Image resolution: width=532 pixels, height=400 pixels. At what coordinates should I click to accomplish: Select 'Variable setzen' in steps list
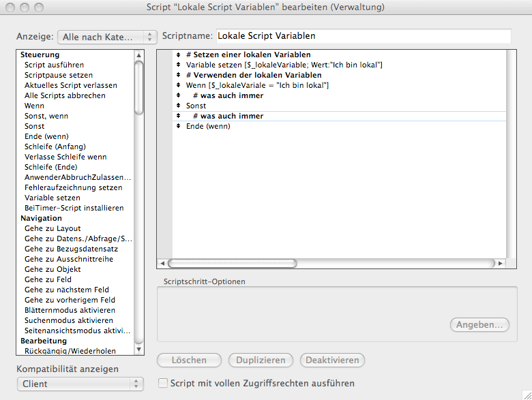click(53, 198)
